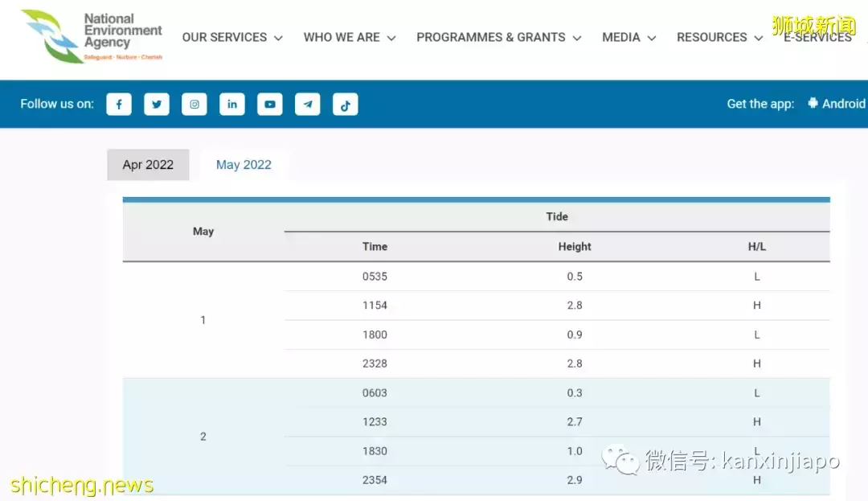Click the Android robot app icon
Screen dimensions: 868x501
click(x=813, y=103)
